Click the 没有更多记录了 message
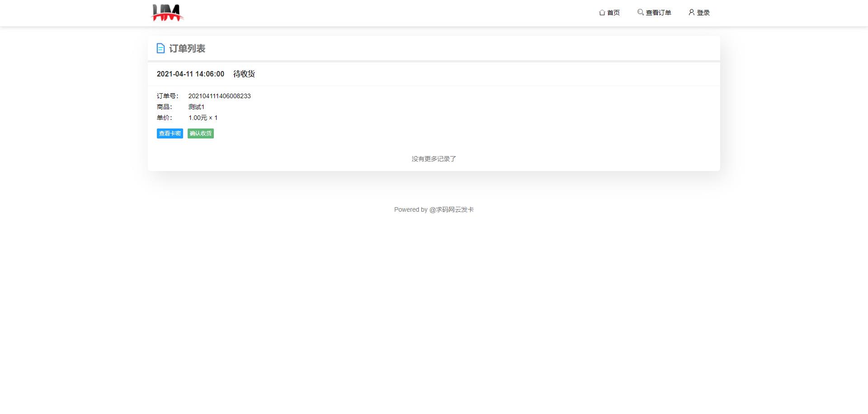The width and height of the screenshot is (868, 414). [x=434, y=159]
